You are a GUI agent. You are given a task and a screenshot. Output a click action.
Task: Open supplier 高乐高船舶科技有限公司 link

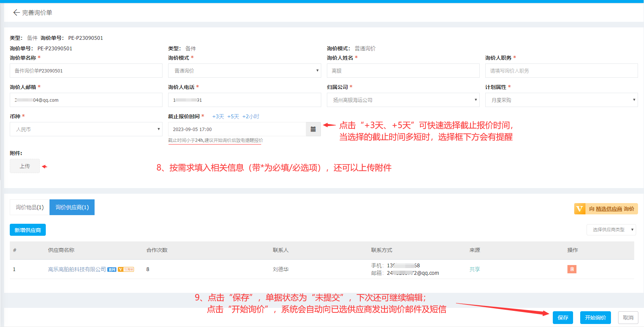(77, 269)
